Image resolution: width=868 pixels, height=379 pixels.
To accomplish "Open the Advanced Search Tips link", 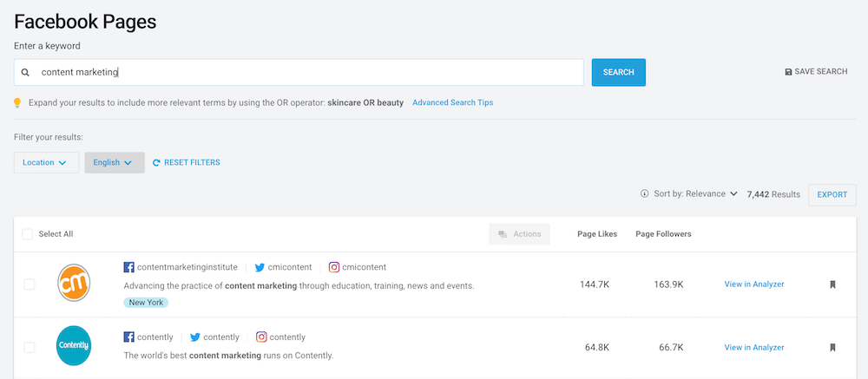I will [x=452, y=102].
